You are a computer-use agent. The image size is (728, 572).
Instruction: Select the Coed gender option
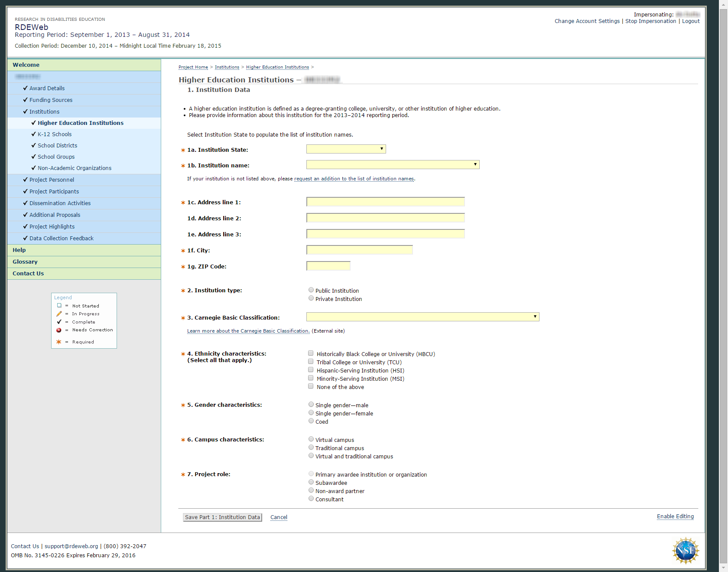pos(311,421)
